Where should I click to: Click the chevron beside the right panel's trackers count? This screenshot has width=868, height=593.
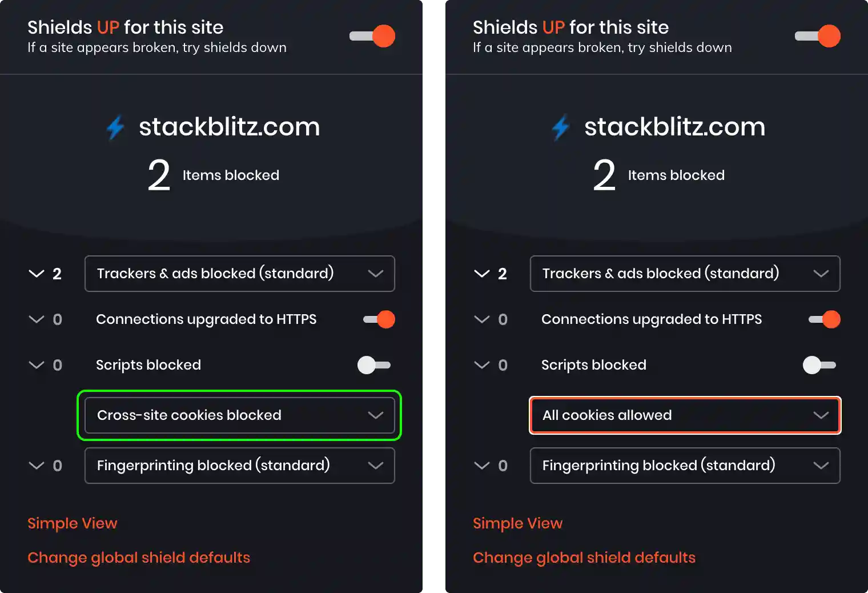[481, 274]
